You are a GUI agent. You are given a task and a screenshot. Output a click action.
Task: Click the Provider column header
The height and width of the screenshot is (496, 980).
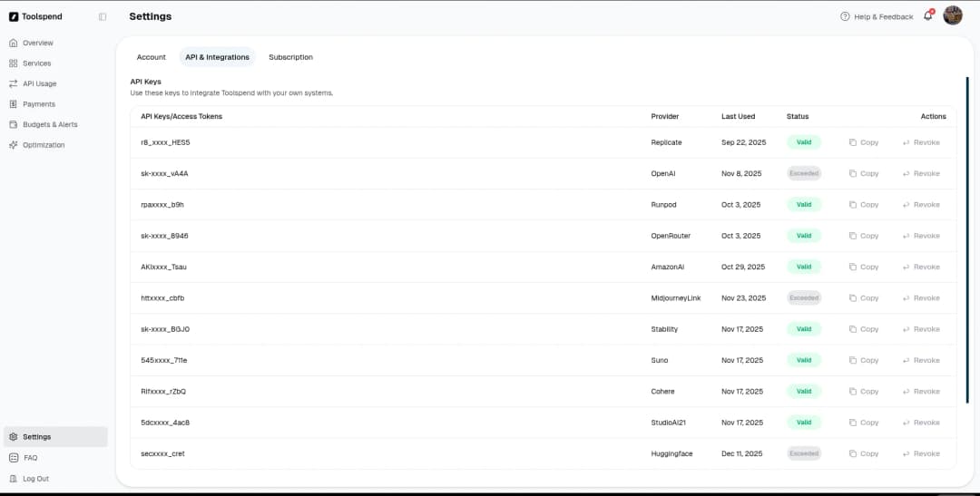665,117
